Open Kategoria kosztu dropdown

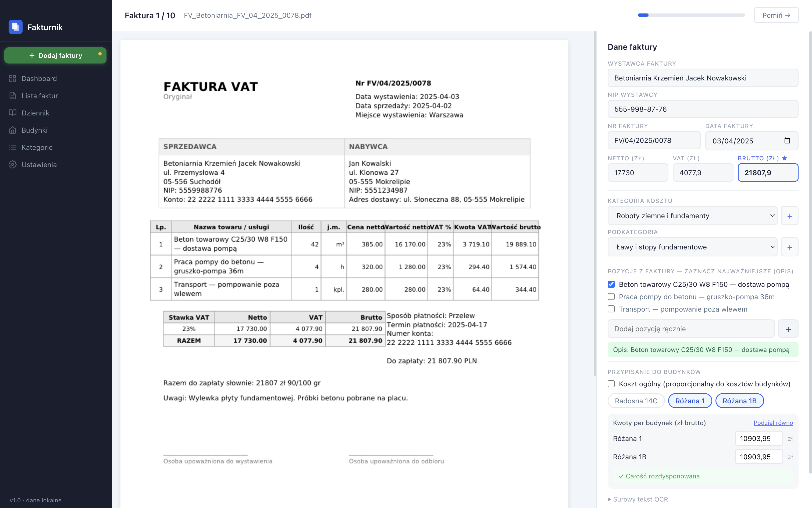pos(692,216)
